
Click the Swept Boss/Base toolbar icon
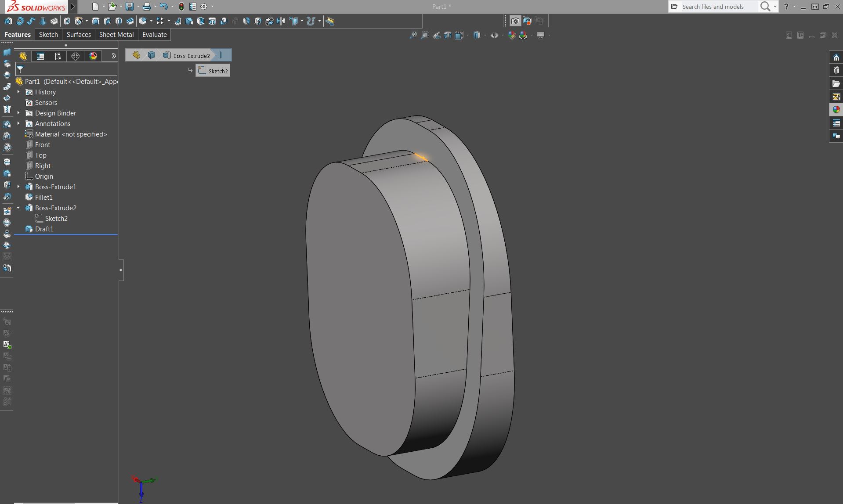coord(31,21)
